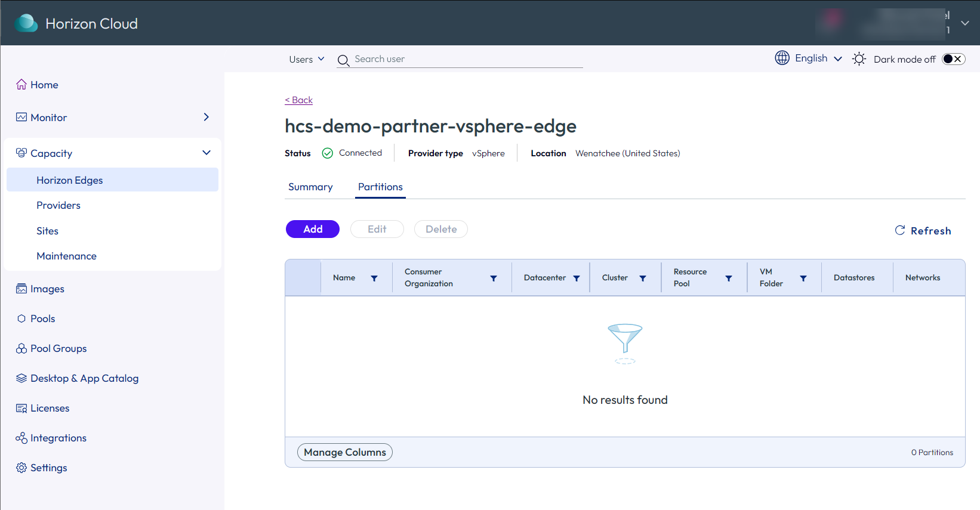The height and width of the screenshot is (510, 980).
Task: Filter the Resource Pool column
Action: [x=729, y=278]
